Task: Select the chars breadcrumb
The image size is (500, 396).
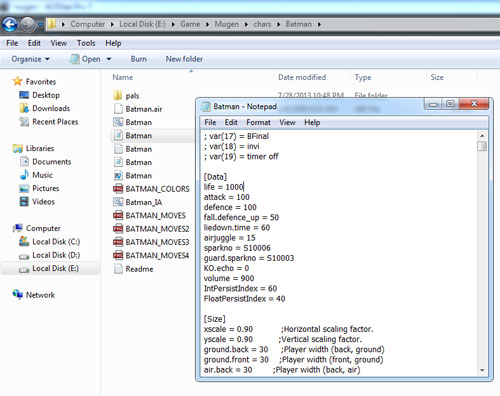Action: [x=262, y=24]
